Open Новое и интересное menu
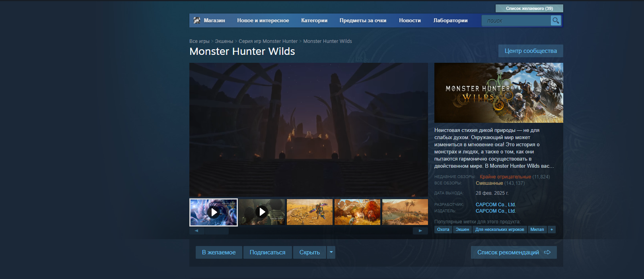Image resolution: width=644 pixels, height=279 pixels. tap(263, 21)
